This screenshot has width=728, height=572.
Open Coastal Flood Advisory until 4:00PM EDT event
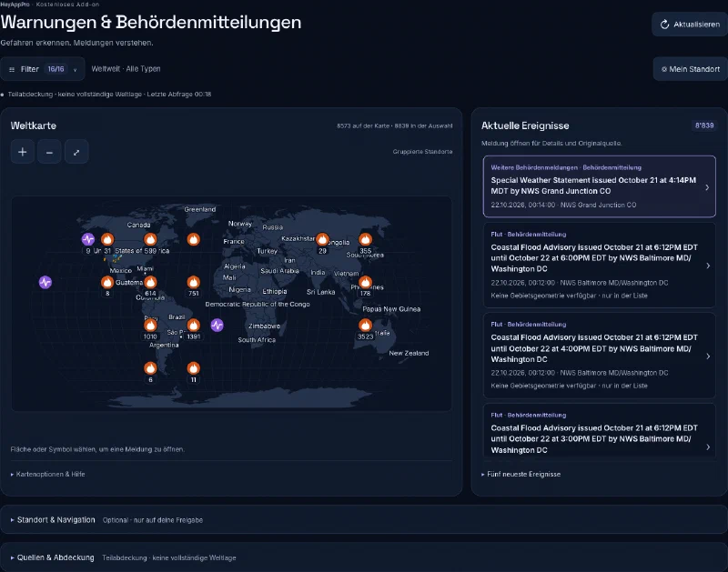[x=600, y=356]
